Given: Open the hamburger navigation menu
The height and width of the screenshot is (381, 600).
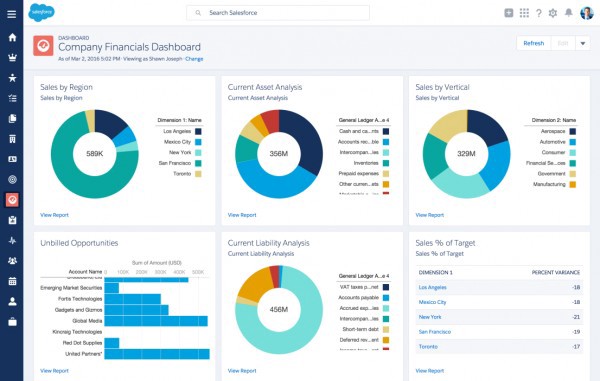Looking at the screenshot, I should click(12, 14).
